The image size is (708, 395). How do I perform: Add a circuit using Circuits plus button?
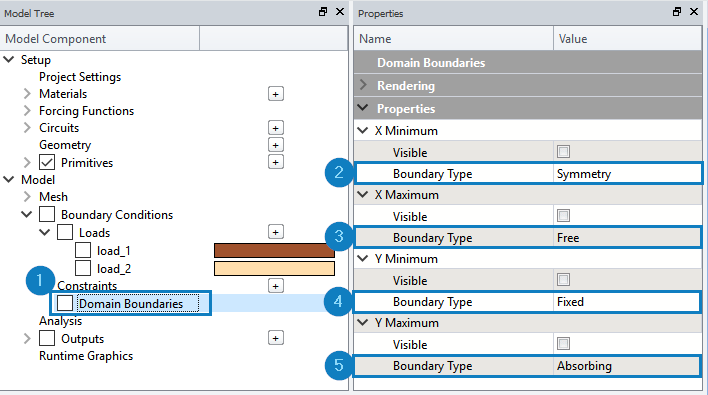tap(275, 128)
